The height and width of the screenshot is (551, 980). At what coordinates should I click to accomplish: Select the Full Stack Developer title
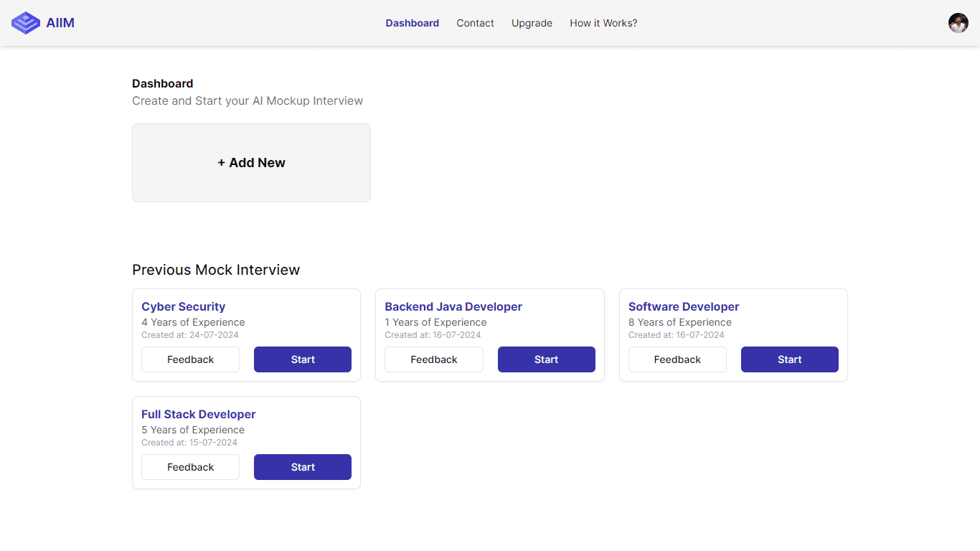tap(198, 414)
